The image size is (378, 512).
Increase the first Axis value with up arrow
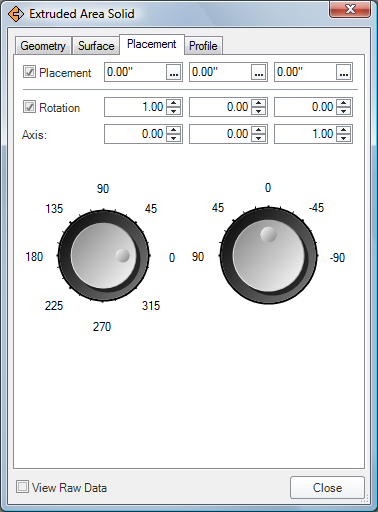click(174, 130)
